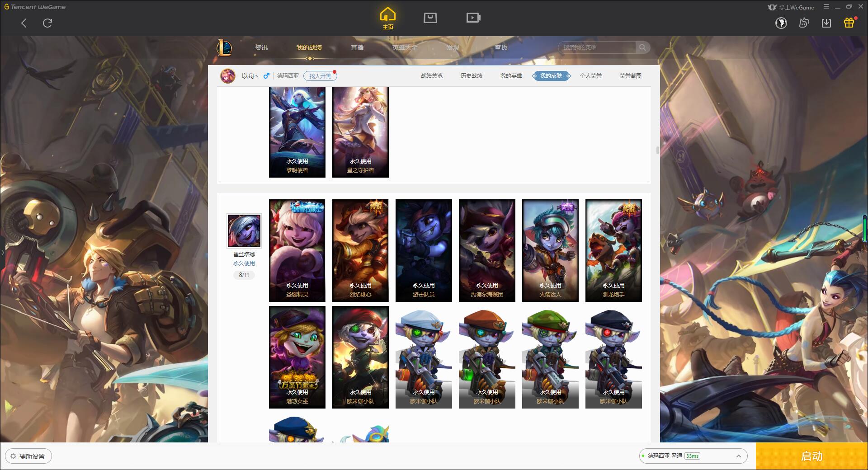Click the League of Legends logo

click(x=224, y=47)
